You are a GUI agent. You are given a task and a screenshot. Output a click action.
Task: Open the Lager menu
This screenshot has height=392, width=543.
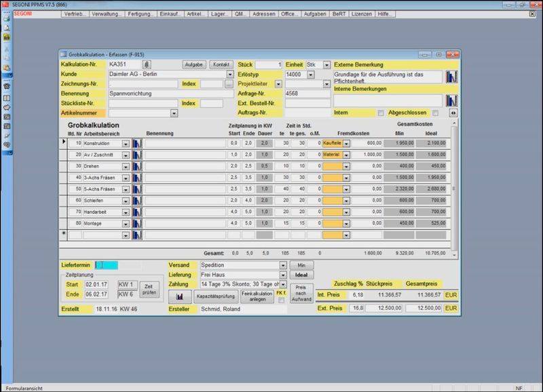(219, 14)
